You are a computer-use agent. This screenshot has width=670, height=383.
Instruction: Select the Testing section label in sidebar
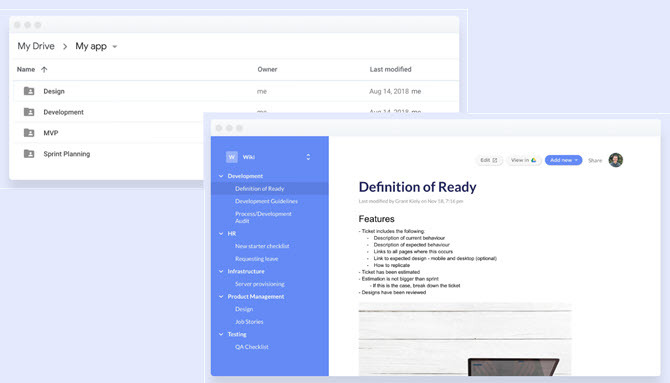pos(237,334)
